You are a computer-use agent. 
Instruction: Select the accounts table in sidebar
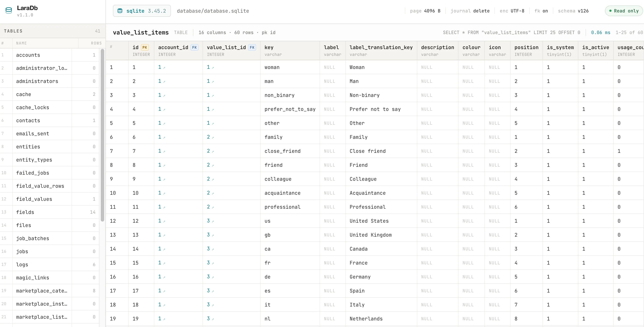coord(49,55)
